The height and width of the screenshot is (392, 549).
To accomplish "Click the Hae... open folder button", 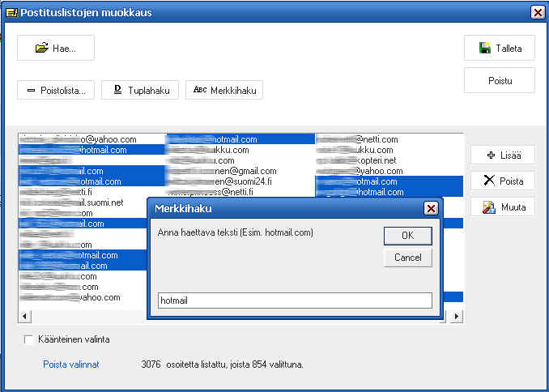I will 56,48.
